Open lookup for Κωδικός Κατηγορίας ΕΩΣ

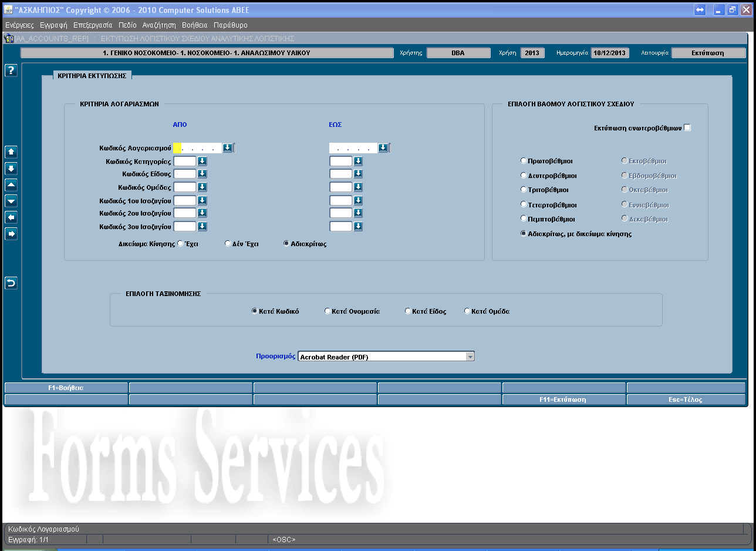tap(358, 161)
